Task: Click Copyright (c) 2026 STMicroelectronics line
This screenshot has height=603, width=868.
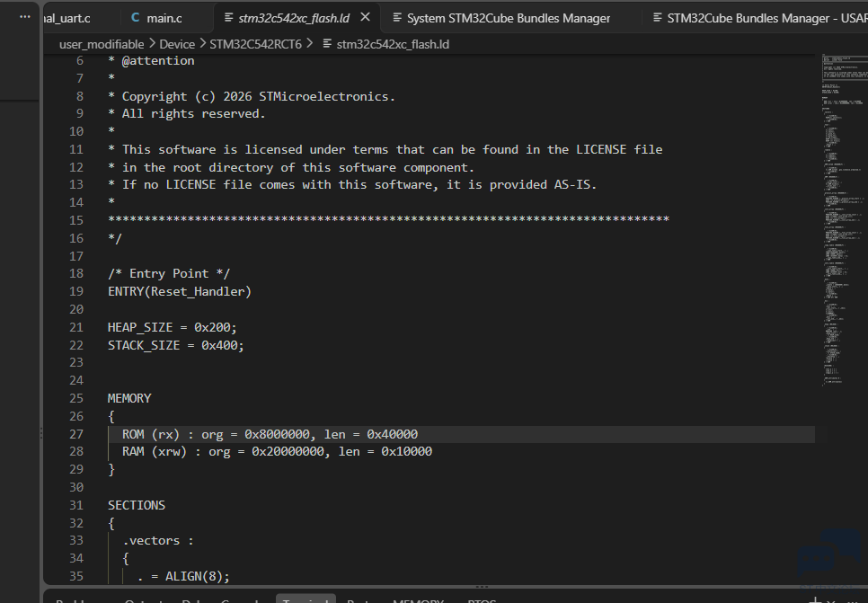Action: pos(252,96)
